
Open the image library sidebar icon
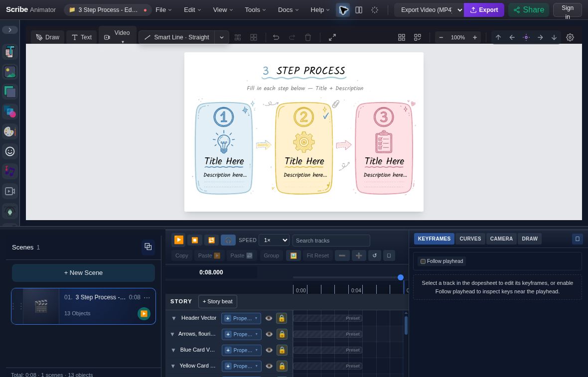(x=10, y=72)
